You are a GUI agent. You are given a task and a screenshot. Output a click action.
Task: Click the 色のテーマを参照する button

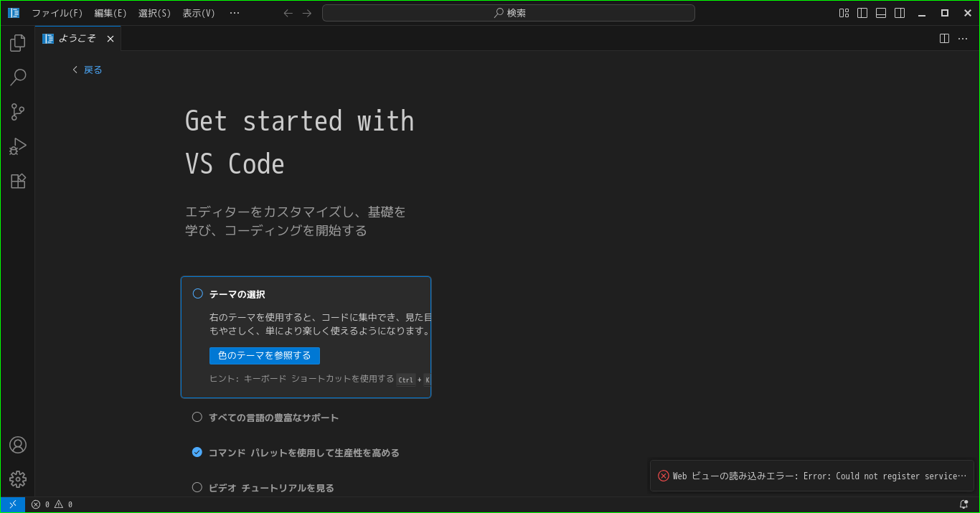[265, 356]
